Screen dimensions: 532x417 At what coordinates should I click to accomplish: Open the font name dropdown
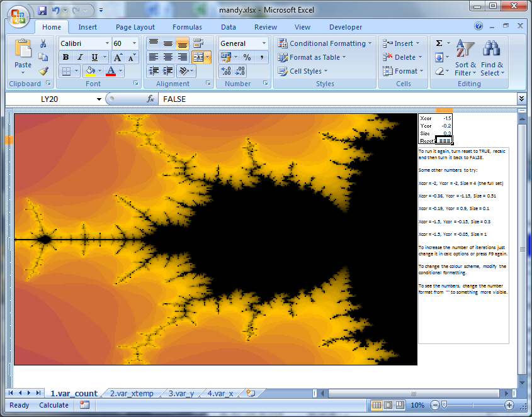[x=107, y=43]
